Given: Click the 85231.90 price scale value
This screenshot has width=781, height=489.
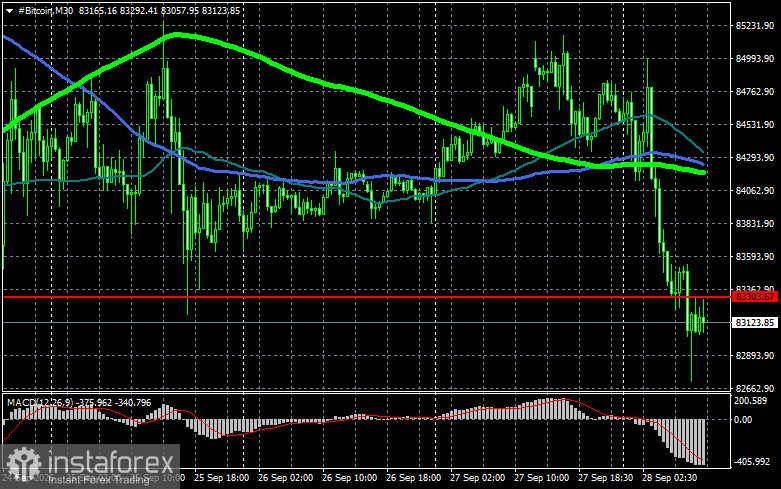Looking at the screenshot, I should [755, 26].
